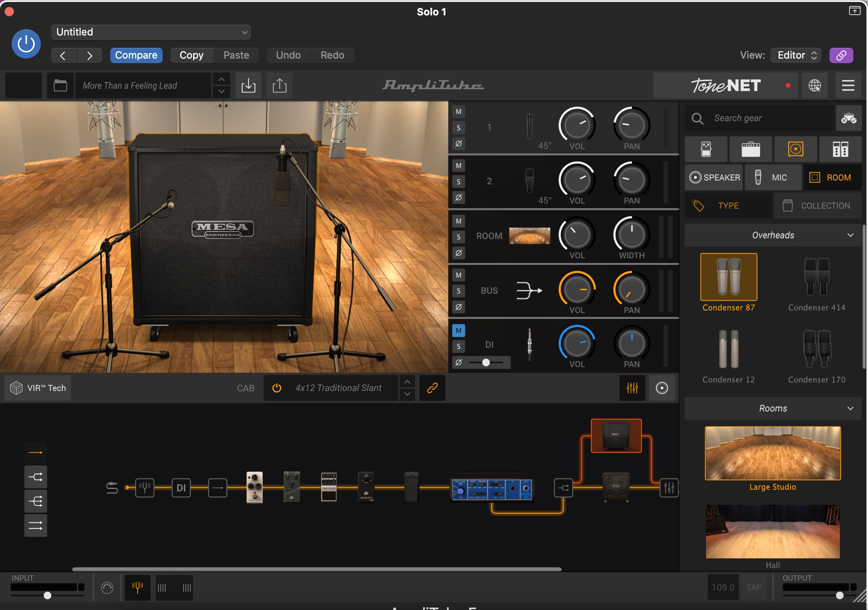
Task: Open the preset browser folder icon
Action: pos(60,86)
